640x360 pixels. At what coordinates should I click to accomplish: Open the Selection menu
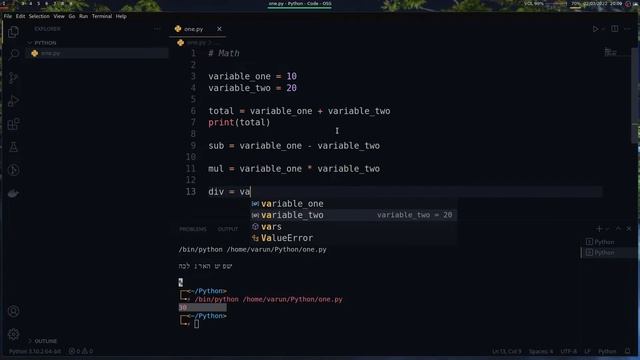tap(39, 16)
